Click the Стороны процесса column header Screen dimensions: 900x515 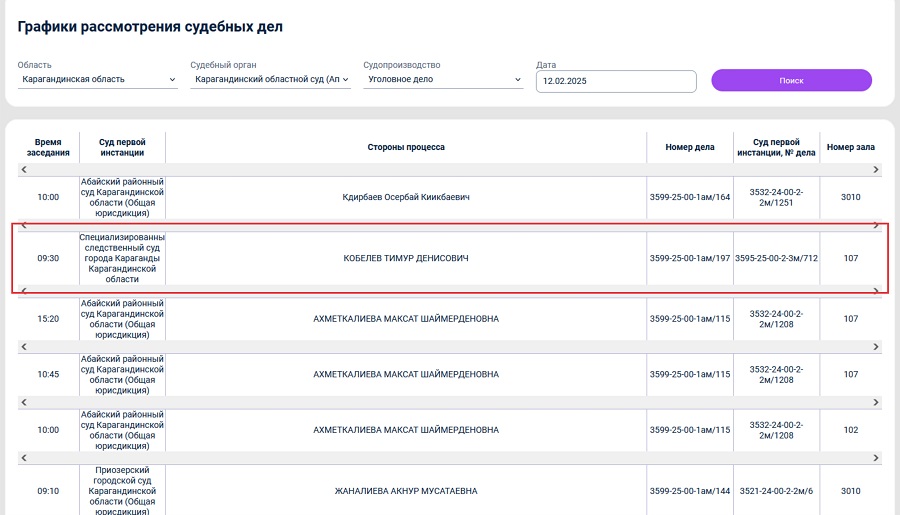coord(406,147)
